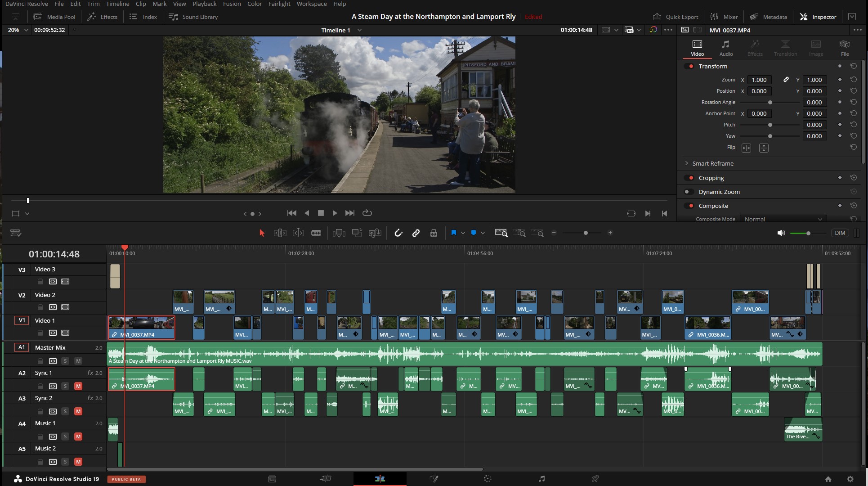
Task: Open viewer transform overlay dropdown
Action: (x=27, y=214)
